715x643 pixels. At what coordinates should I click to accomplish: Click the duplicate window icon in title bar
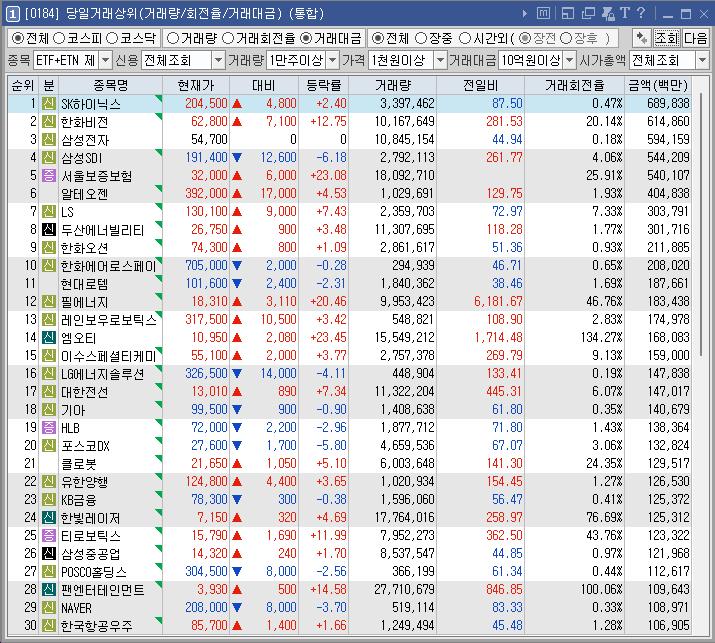pyautogui.click(x=588, y=14)
